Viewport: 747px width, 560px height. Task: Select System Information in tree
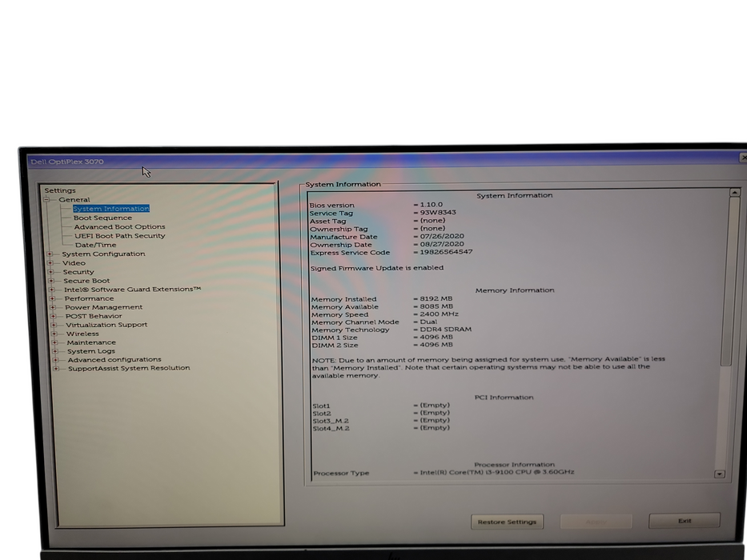click(111, 209)
